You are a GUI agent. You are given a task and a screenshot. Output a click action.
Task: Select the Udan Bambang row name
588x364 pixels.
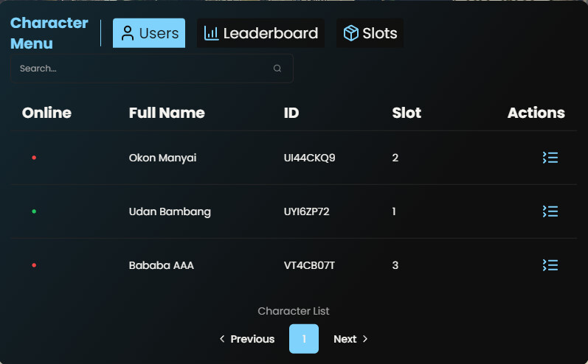pyautogui.click(x=170, y=211)
